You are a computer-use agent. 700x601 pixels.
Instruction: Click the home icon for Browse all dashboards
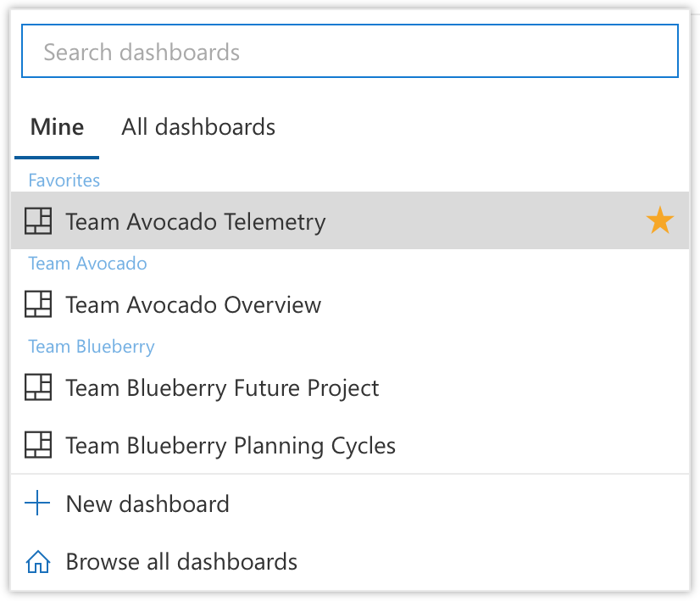pos(38,561)
